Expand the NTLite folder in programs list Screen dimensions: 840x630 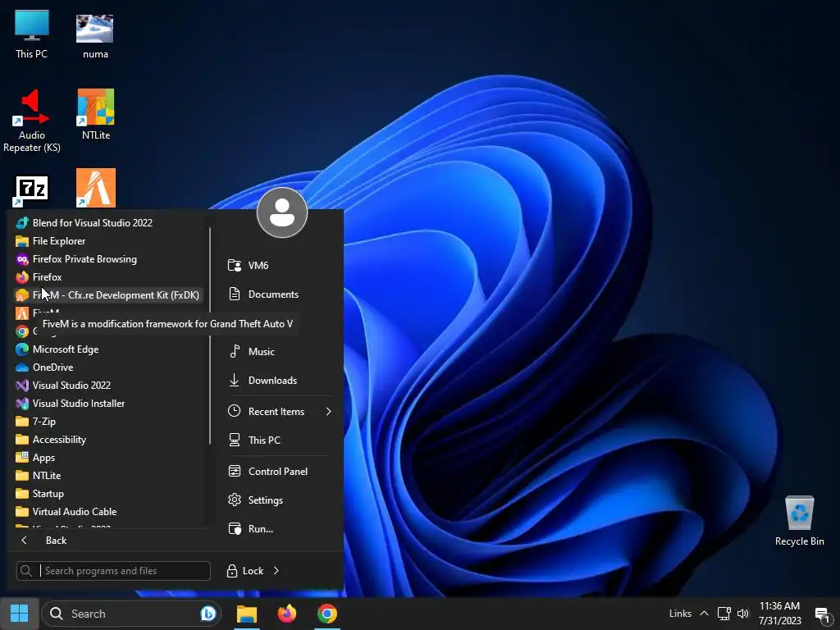[x=107, y=476]
